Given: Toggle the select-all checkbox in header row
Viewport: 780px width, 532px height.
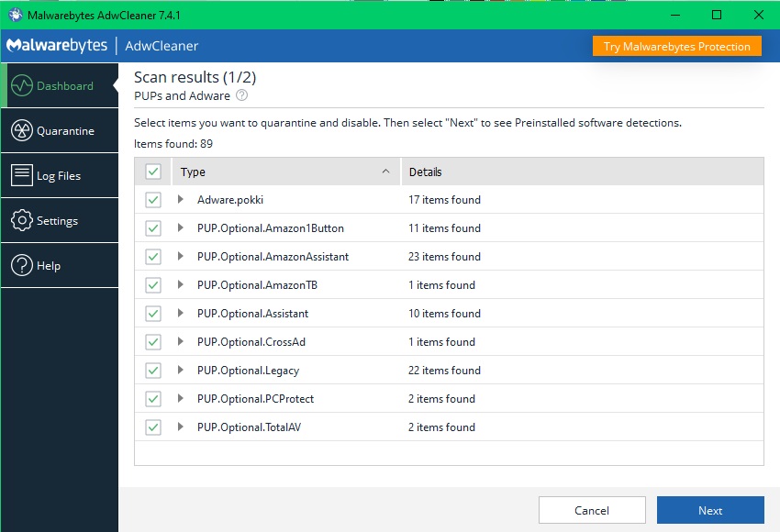Looking at the screenshot, I should pyautogui.click(x=153, y=172).
